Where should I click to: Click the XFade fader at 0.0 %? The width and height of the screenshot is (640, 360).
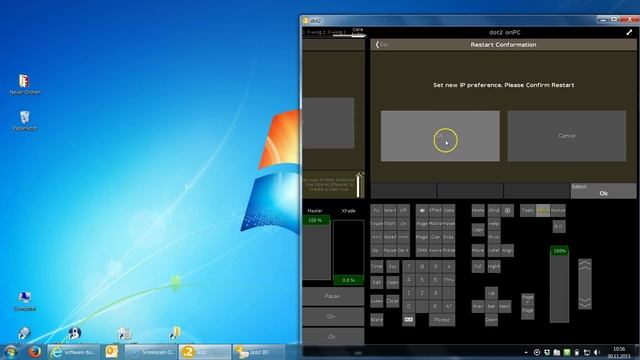[348, 252]
